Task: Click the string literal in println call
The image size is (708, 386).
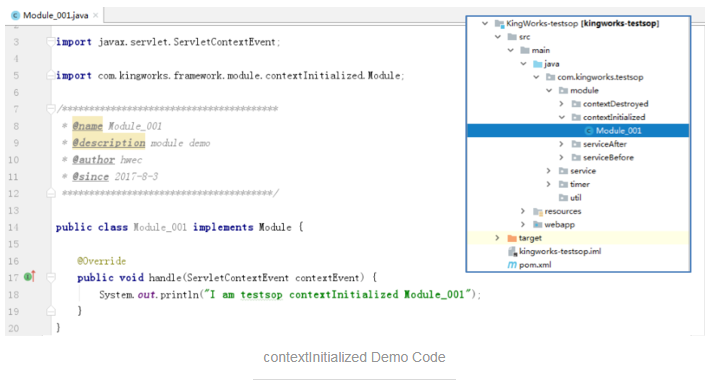Action: (x=338, y=294)
